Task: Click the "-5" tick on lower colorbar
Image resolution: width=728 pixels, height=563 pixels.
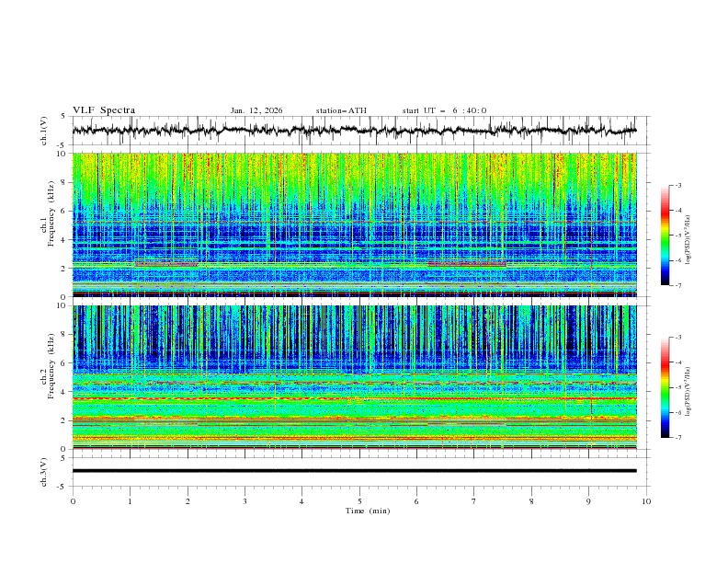Action: coord(677,387)
